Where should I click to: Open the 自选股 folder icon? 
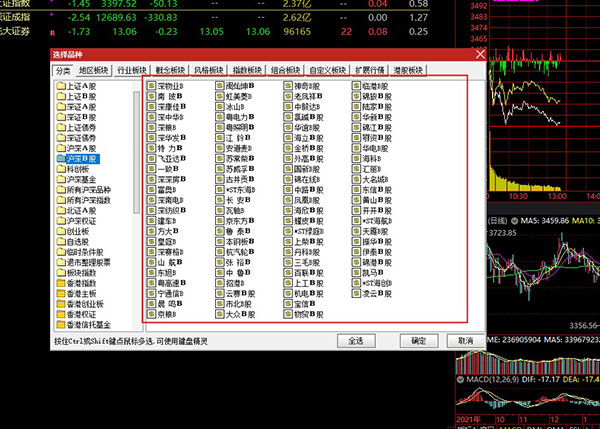(x=61, y=241)
